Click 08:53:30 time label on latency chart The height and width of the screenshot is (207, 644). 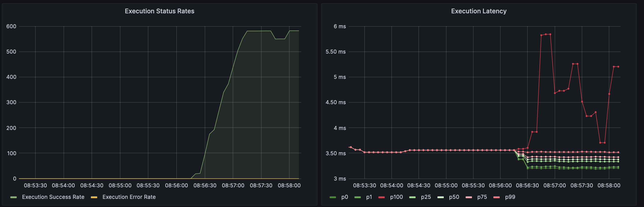(x=364, y=186)
